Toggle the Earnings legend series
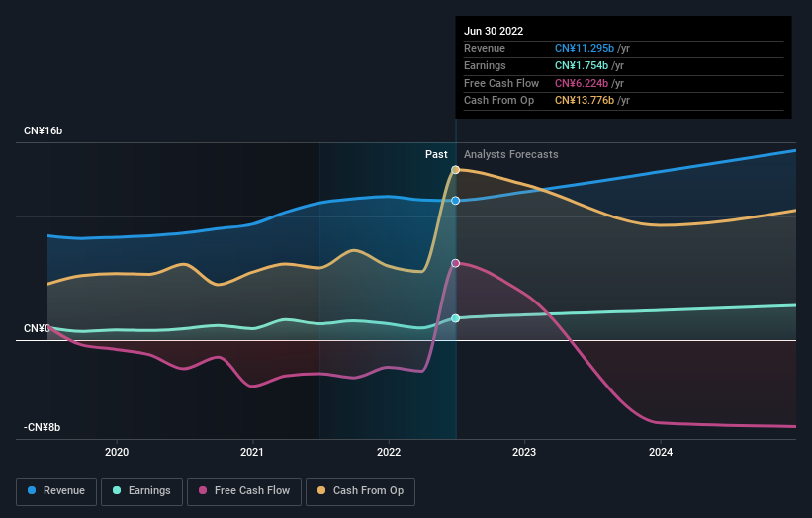The width and height of the screenshot is (812, 518). click(141, 491)
